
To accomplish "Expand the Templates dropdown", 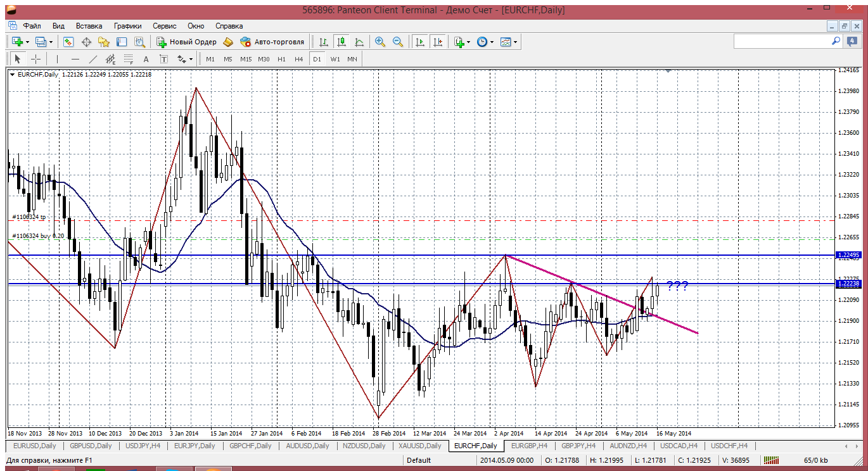I will [516, 42].
